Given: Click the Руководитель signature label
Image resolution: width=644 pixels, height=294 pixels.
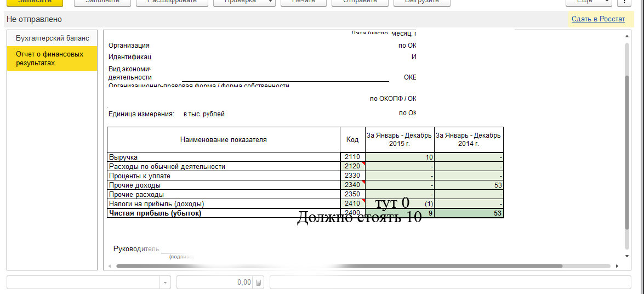Looking at the screenshot, I should [x=136, y=249].
